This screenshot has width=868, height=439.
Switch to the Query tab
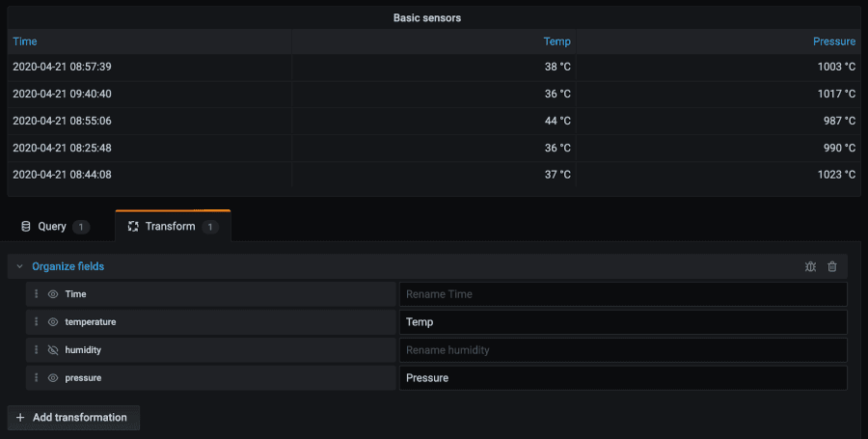point(53,227)
